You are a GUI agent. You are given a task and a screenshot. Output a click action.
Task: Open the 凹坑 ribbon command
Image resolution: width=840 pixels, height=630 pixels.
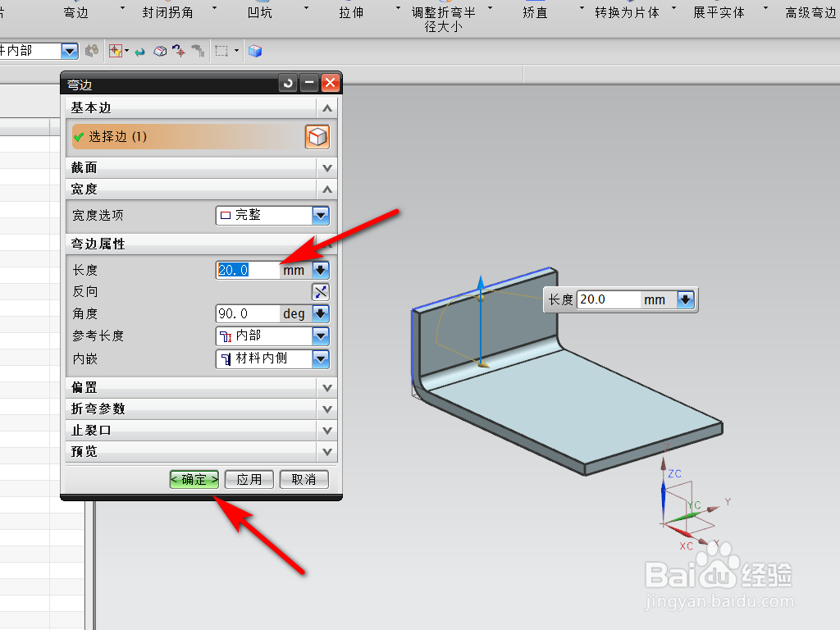tap(260, 13)
